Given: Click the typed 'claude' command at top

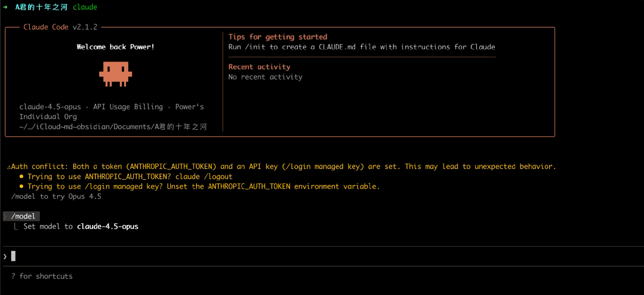Looking at the screenshot, I should [x=85, y=7].
